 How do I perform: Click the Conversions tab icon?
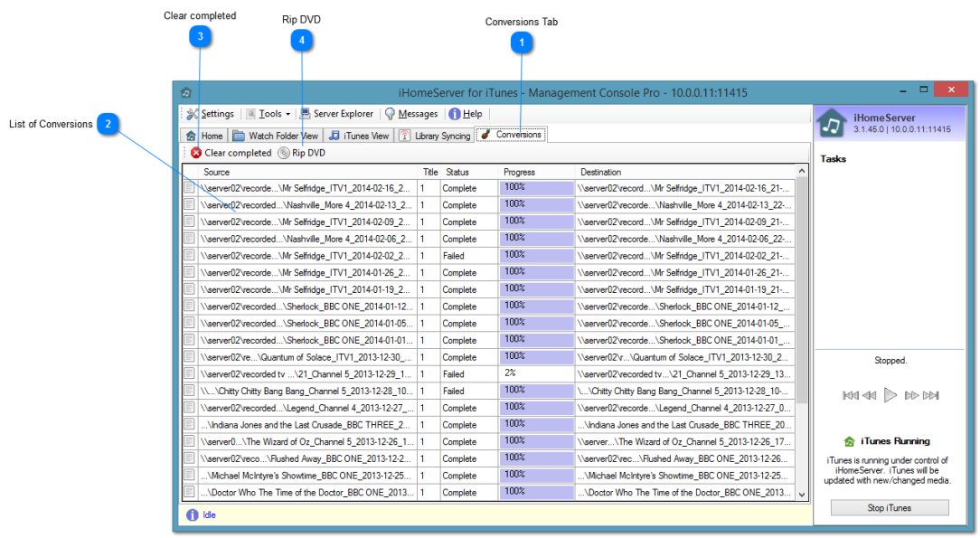coord(485,134)
